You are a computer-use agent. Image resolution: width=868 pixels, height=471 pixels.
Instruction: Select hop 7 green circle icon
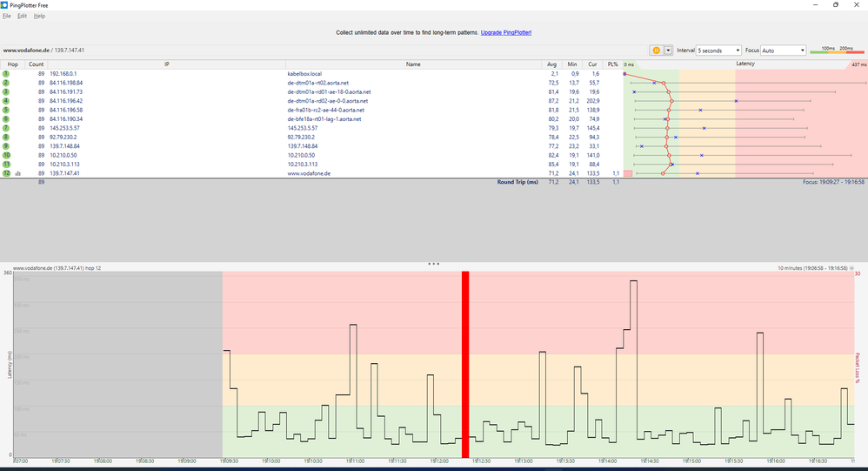[6, 128]
